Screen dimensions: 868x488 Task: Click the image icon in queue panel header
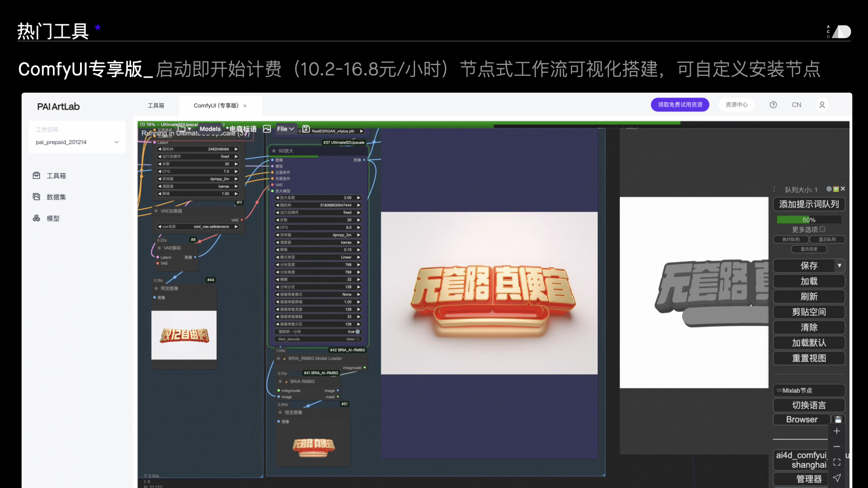pyautogui.click(x=836, y=189)
